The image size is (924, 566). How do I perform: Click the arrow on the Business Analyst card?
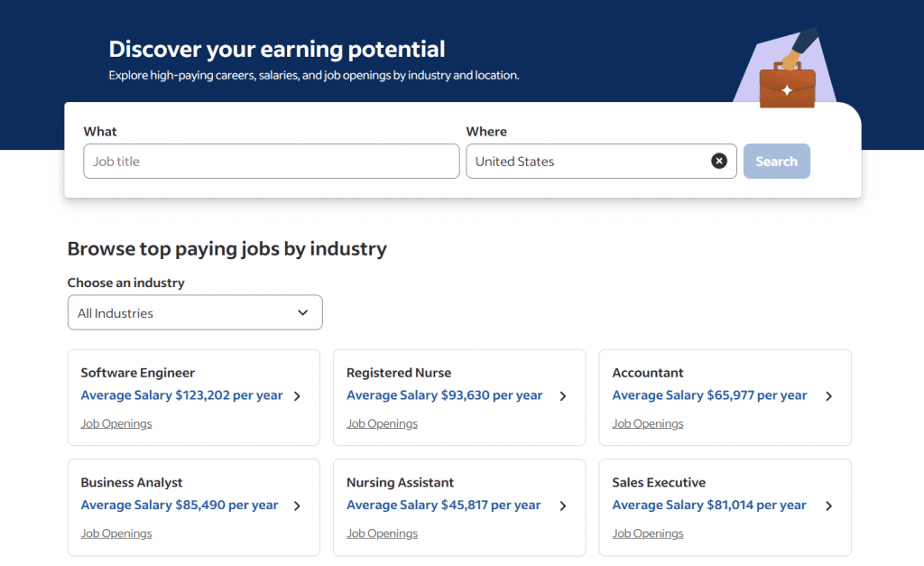click(297, 506)
